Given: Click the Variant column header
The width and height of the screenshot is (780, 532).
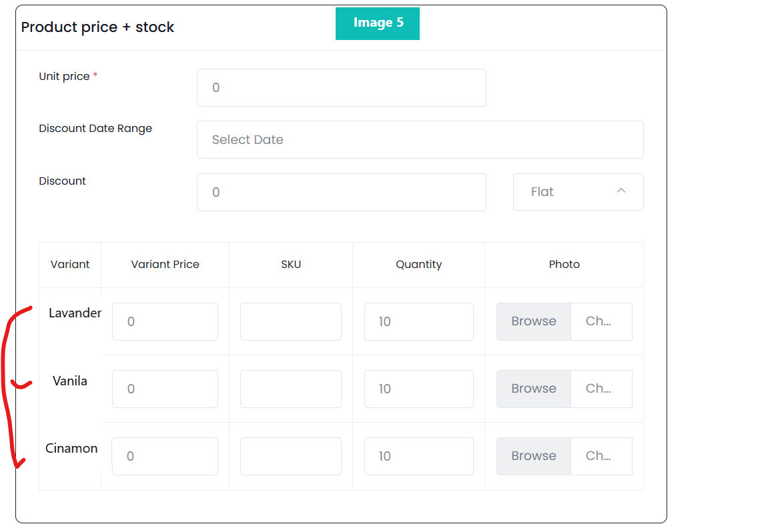Looking at the screenshot, I should pyautogui.click(x=70, y=265).
